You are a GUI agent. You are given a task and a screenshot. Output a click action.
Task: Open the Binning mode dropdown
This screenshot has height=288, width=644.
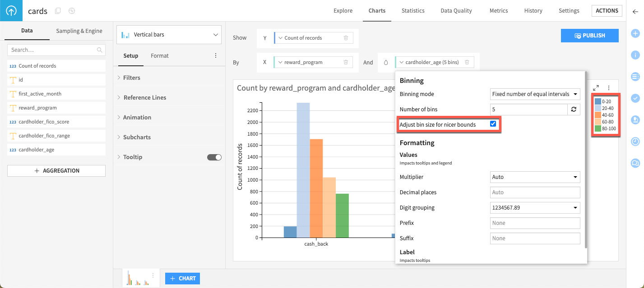click(x=535, y=94)
